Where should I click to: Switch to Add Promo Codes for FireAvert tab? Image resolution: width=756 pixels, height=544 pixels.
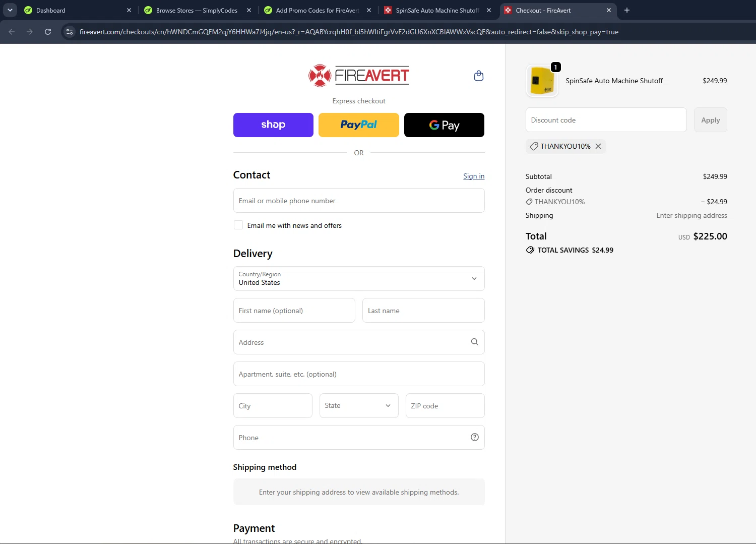pyautogui.click(x=317, y=10)
